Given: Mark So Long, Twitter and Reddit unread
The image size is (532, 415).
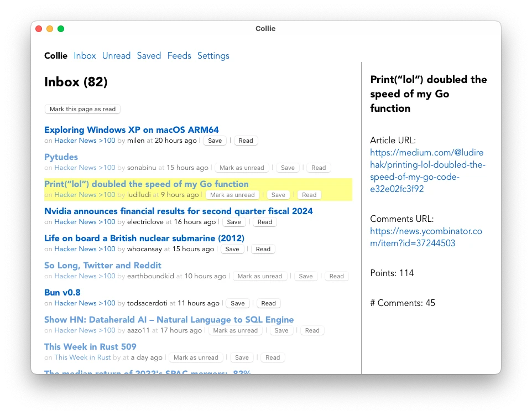Looking at the screenshot, I should (x=259, y=276).
